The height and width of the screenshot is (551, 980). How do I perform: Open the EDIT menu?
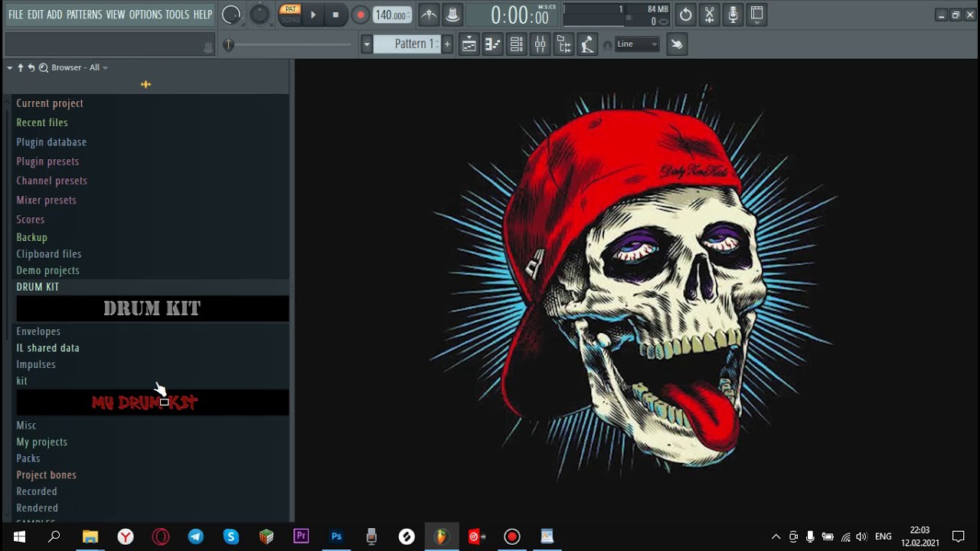click(x=35, y=15)
